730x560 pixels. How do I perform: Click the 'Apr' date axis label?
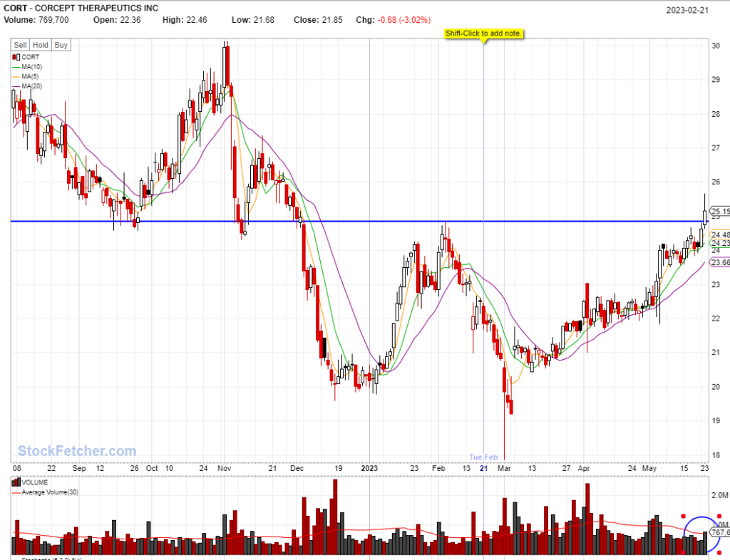[x=584, y=468]
